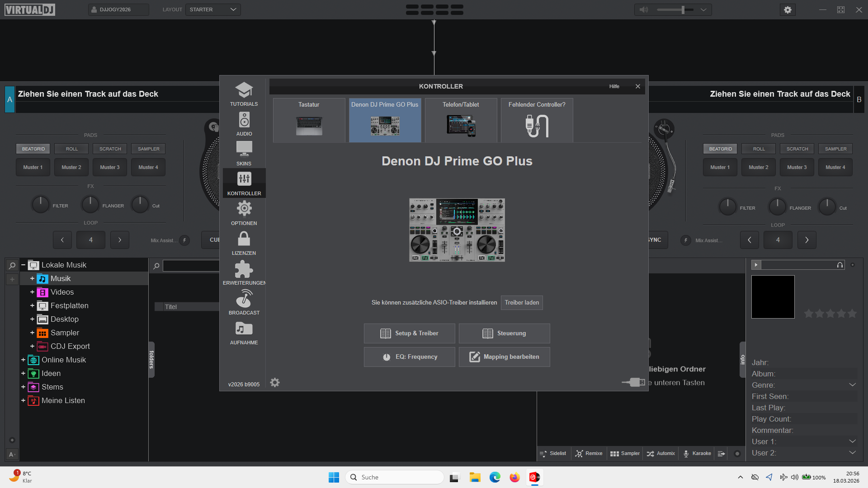Viewport: 868px width, 488px height.
Task: Open the Audio settings section
Action: click(x=244, y=124)
